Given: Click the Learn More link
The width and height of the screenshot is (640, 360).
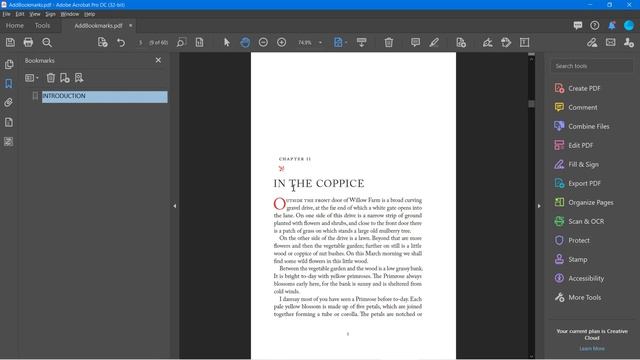Looking at the screenshot, I should pyautogui.click(x=592, y=349).
